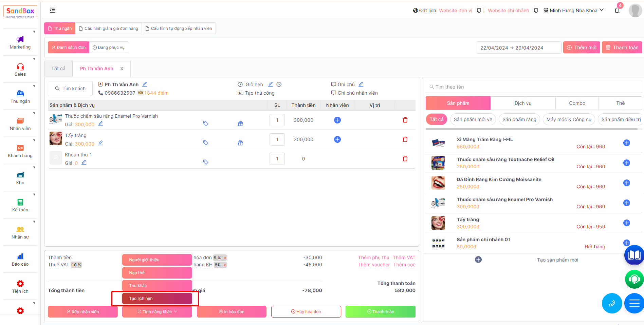The width and height of the screenshot is (644, 325).
Task: Toggle the Tính năng khác dropdown
Action: click(x=157, y=311)
